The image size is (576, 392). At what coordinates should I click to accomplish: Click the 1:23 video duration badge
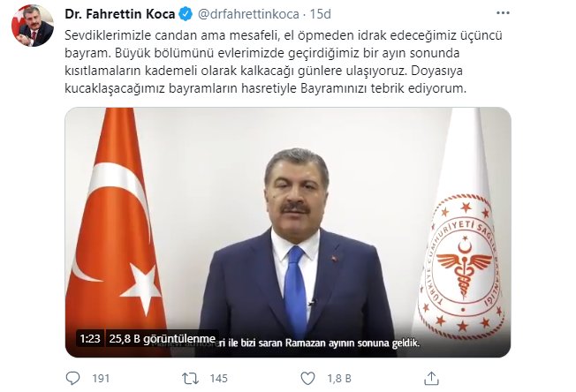click(x=90, y=338)
